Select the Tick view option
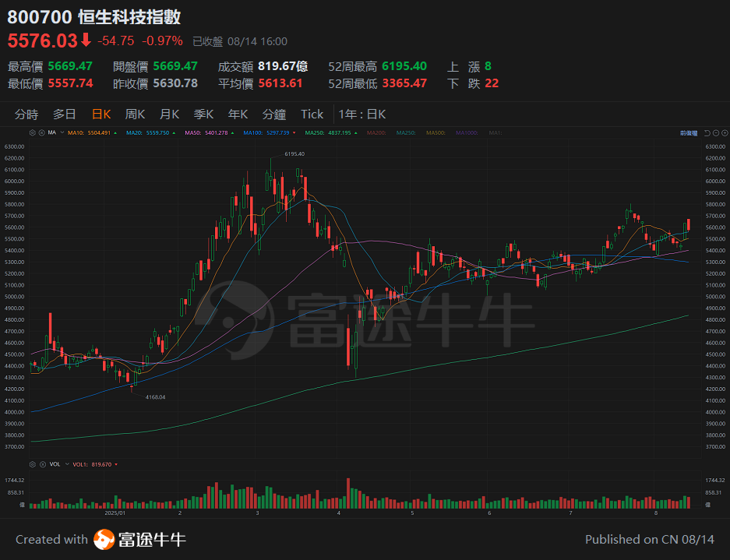Image resolution: width=730 pixels, height=560 pixels. click(x=312, y=114)
